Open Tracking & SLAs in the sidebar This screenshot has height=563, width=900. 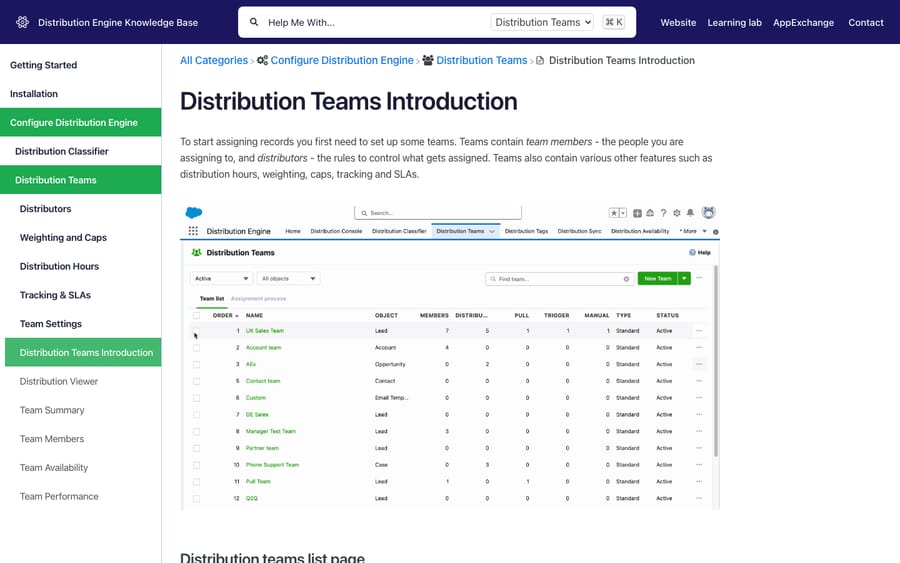pos(55,294)
